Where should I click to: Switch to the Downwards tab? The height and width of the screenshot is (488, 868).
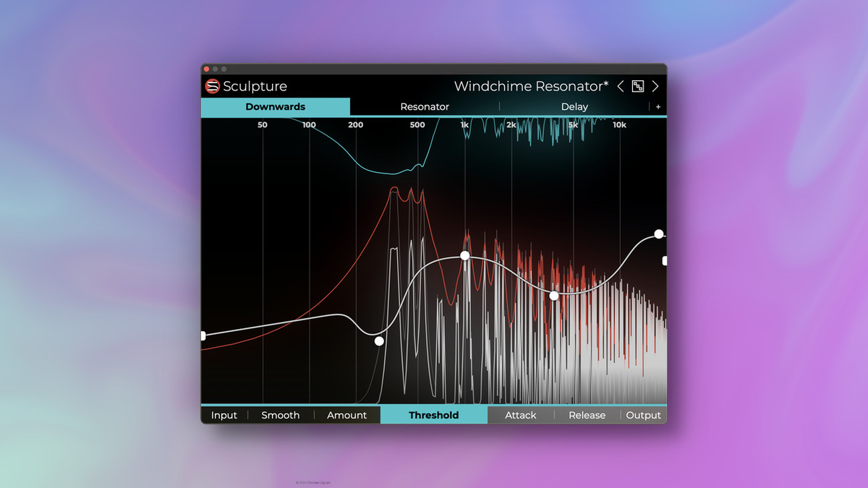coord(276,106)
